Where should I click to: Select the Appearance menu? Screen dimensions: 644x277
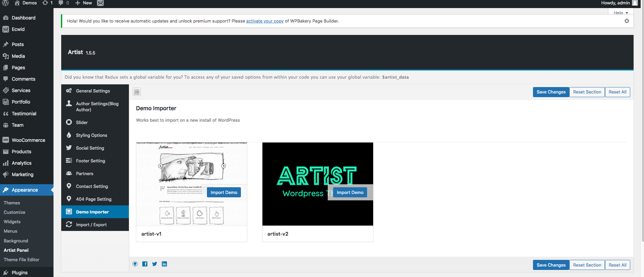[x=27, y=190]
